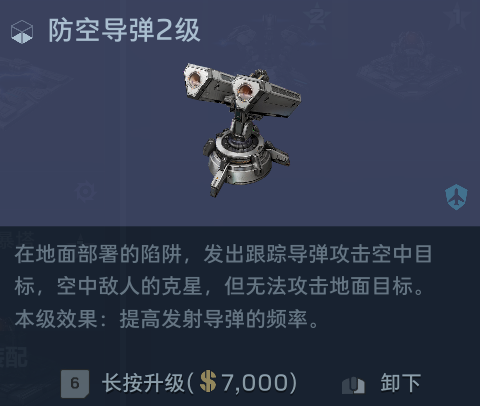Click the number 6 hotkey icon
The image size is (480, 406).
coord(75,384)
